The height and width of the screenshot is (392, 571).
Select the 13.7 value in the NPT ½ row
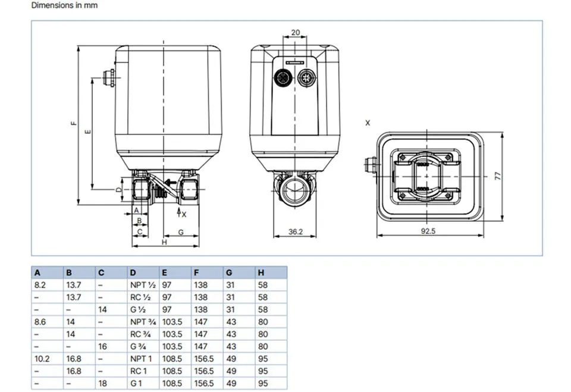tap(74, 285)
